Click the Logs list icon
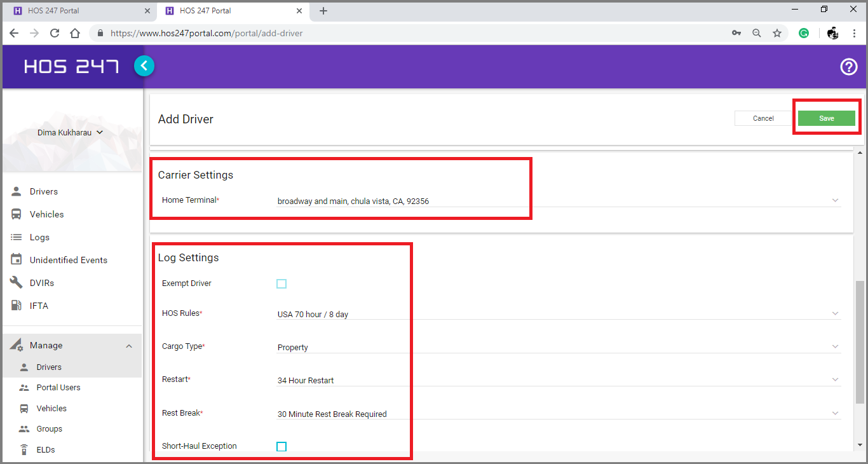Image resolution: width=868 pixels, height=464 pixels. 17,237
